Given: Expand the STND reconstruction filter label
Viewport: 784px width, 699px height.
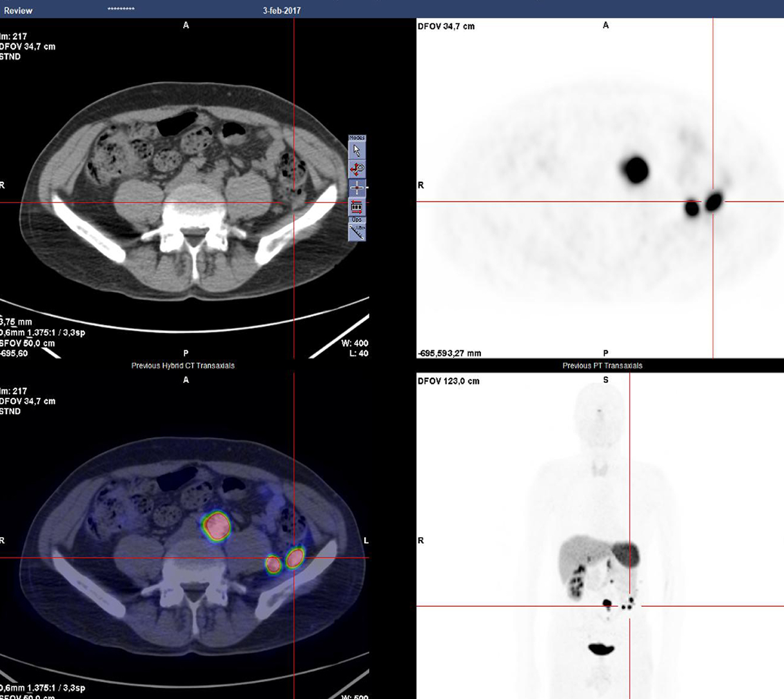Looking at the screenshot, I should [x=9, y=55].
